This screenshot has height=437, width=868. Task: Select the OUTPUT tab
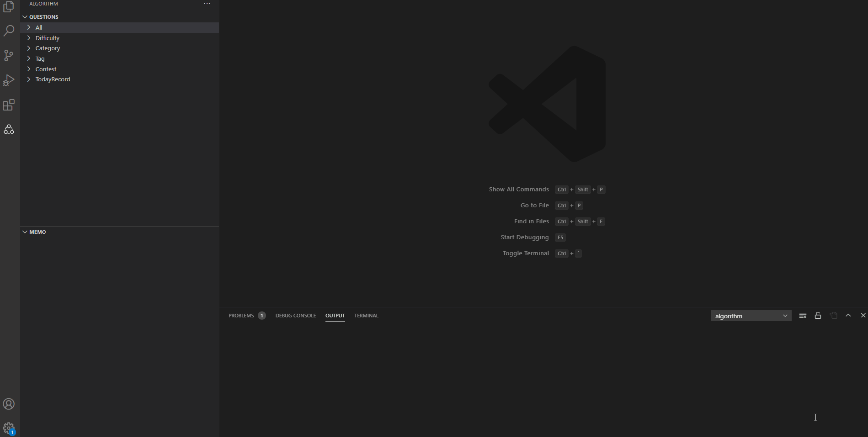click(x=335, y=316)
